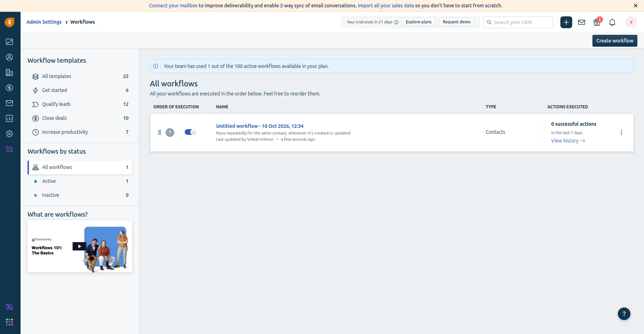Open the Admin Settings gear icon in sidebar
644x334 pixels.
(x=9, y=134)
